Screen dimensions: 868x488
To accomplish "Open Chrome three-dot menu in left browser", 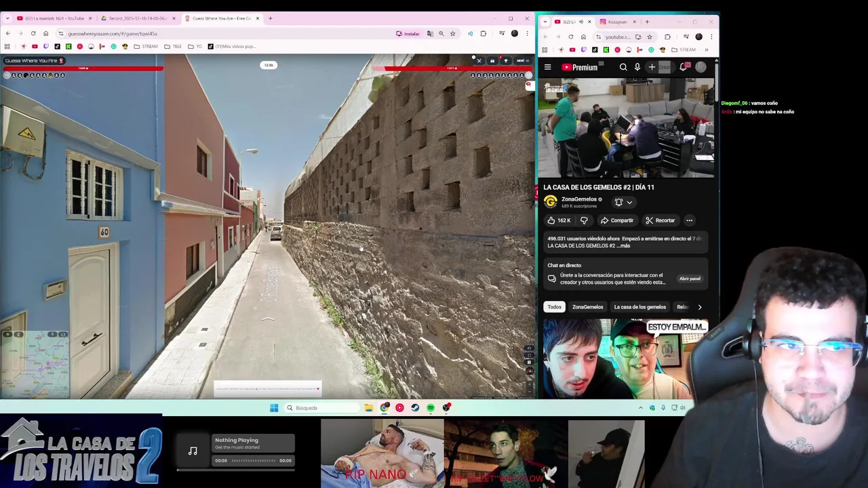I will [527, 33].
